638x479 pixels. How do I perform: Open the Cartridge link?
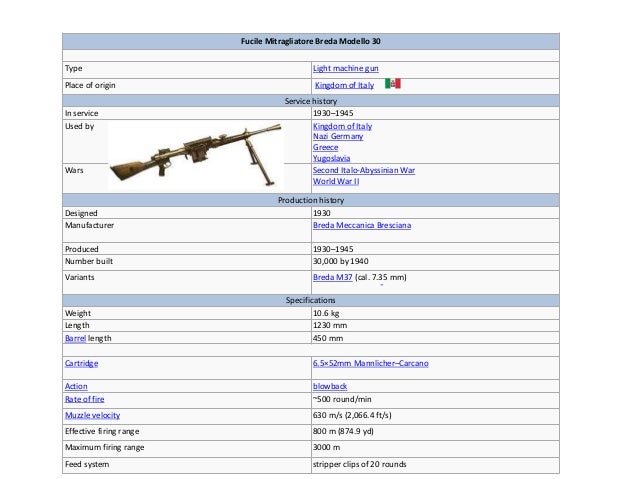click(x=81, y=363)
